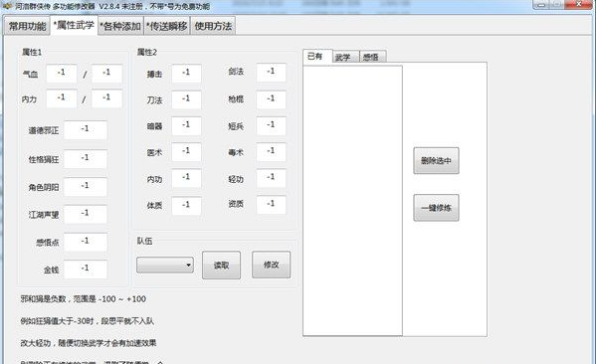Click the 属性2 group label

[147, 52]
